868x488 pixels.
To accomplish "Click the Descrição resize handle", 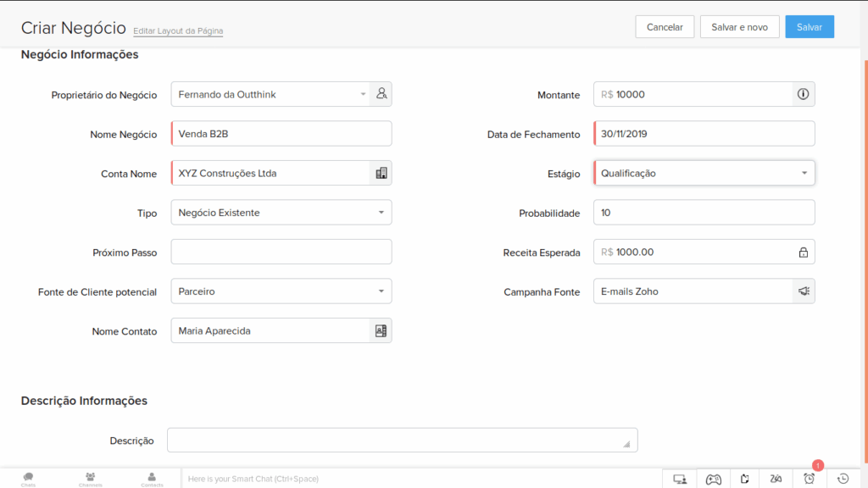I will (626, 444).
